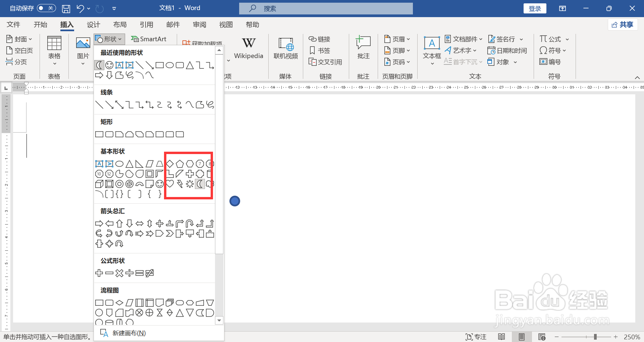Click the zoom slider handle

point(595,337)
